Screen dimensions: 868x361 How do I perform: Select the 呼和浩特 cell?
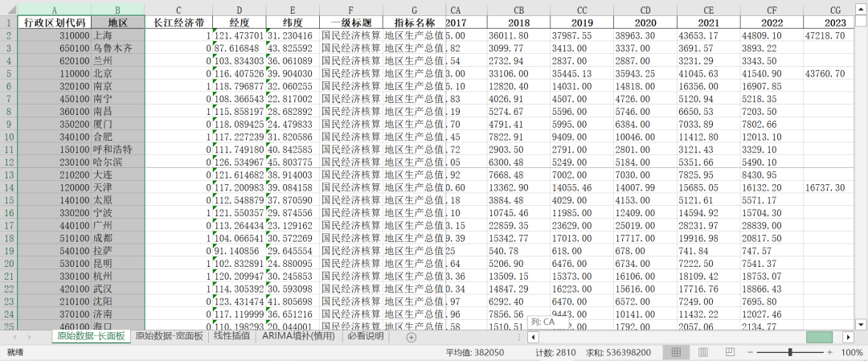click(x=118, y=150)
